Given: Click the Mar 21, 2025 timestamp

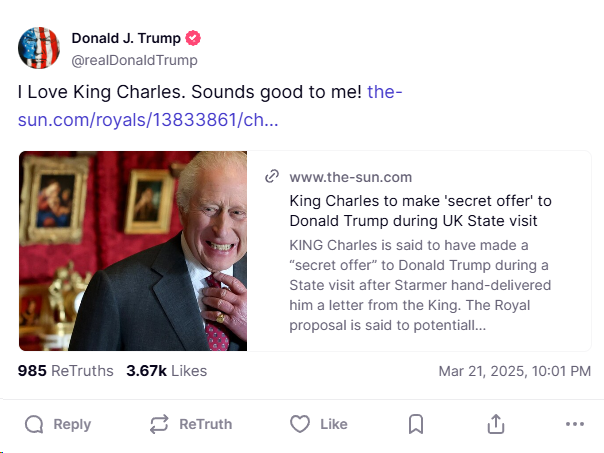Looking at the screenshot, I should point(514,371).
